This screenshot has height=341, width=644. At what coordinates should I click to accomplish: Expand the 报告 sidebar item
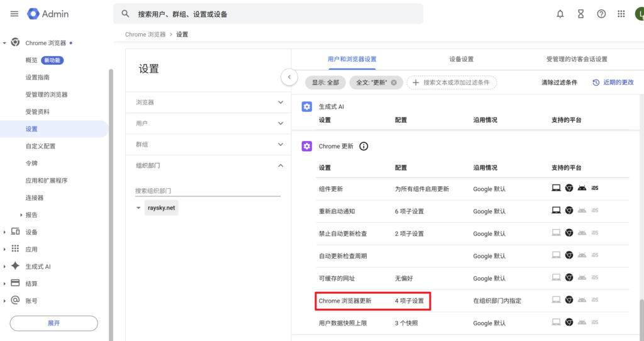pyautogui.click(x=21, y=215)
